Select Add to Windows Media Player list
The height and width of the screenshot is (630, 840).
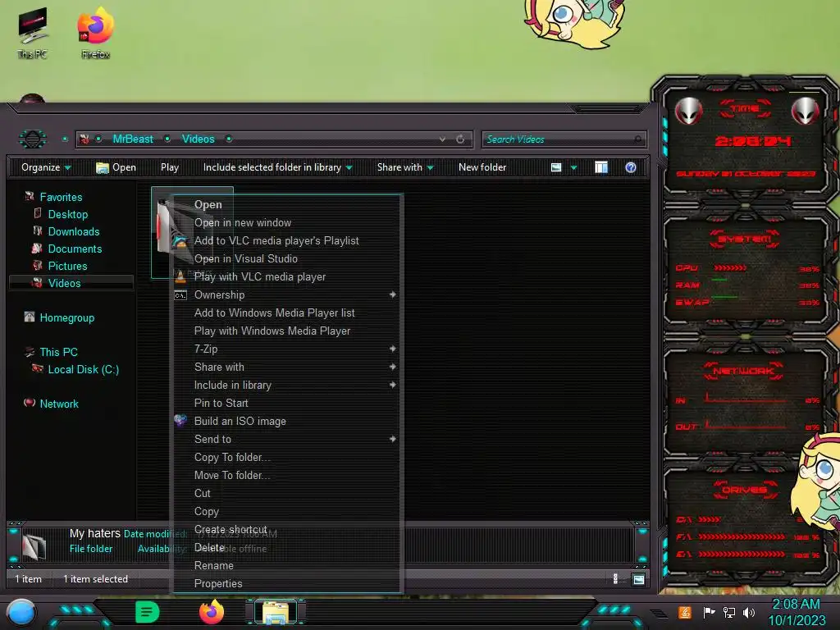pyautogui.click(x=286, y=313)
